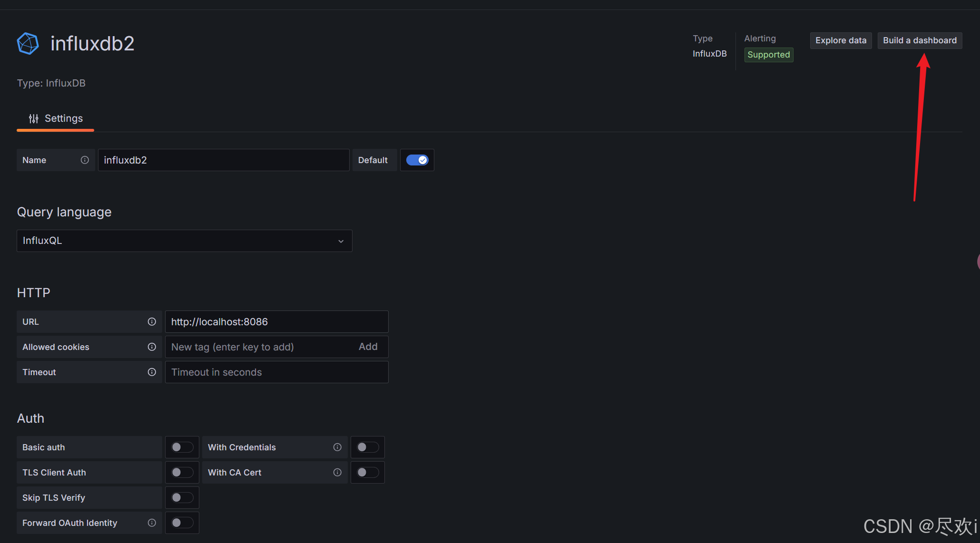Viewport: 980px width, 543px height.
Task: Turn on TLS Client Auth toggle
Action: pyautogui.click(x=182, y=473)
